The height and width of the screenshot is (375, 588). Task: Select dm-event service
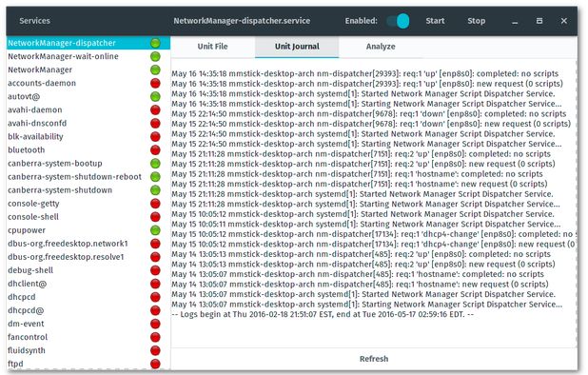coord(88,324)
